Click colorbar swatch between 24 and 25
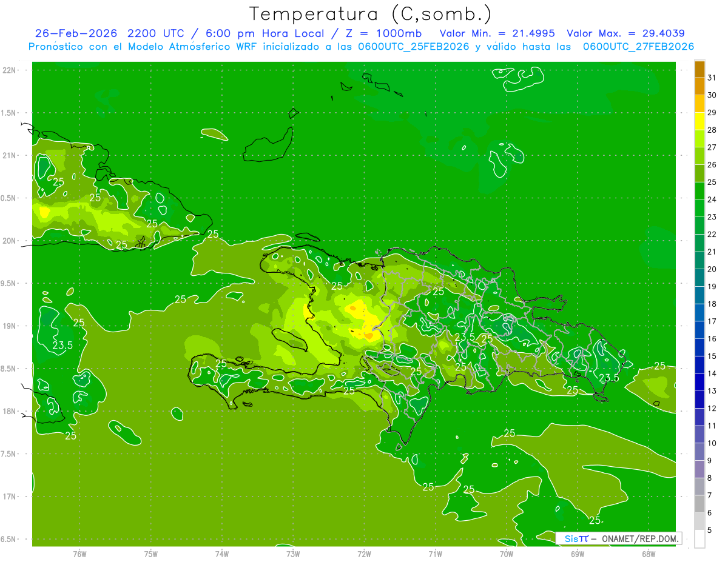This screenshot has height=562, width=728. coord(699,191)
